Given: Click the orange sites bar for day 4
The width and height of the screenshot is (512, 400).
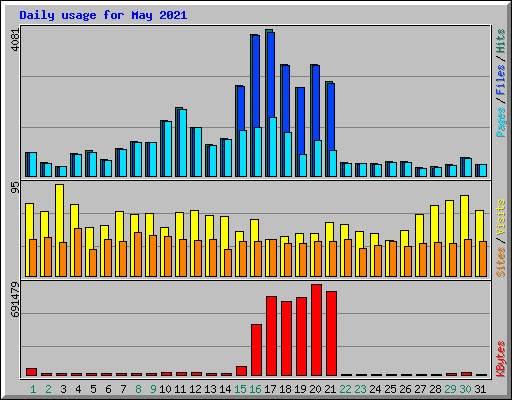Looking at the screenshot, I should [78, 252].
